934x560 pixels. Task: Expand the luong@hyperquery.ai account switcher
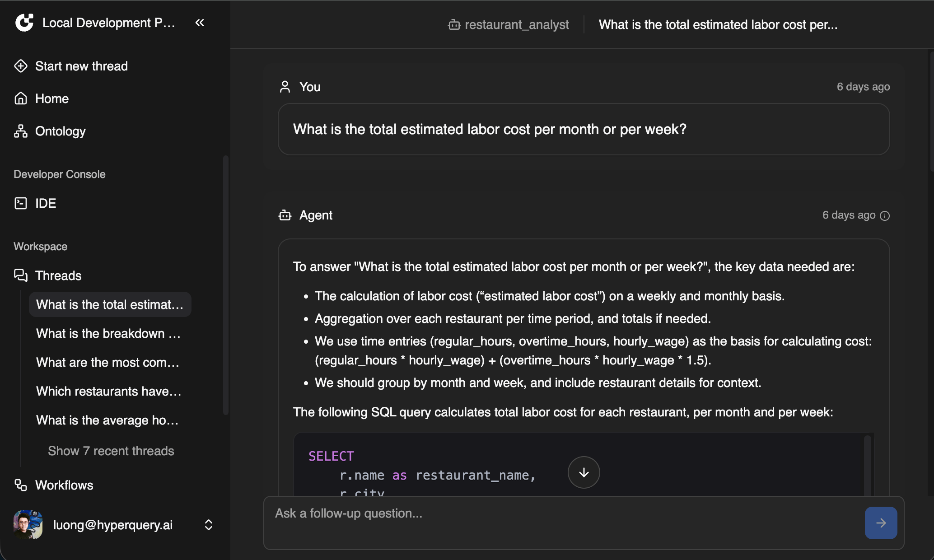pyautogui.click(x=209, y=525)
